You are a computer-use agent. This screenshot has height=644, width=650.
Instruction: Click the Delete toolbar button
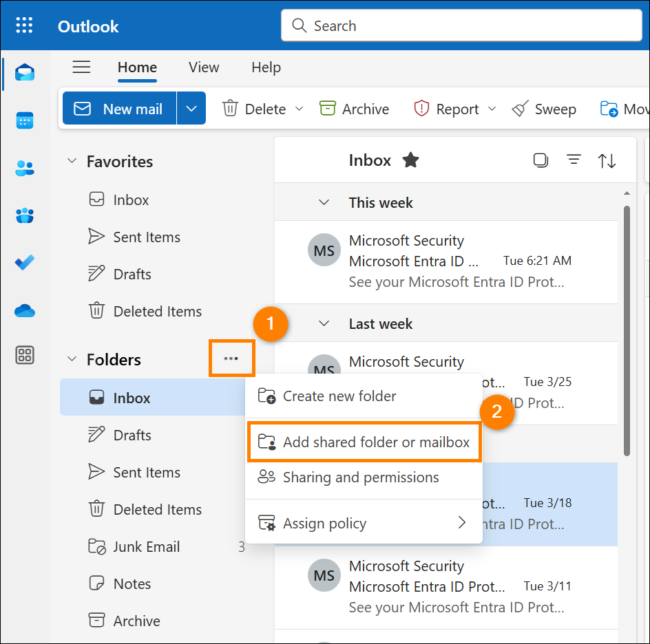click(x=254, y=109)
